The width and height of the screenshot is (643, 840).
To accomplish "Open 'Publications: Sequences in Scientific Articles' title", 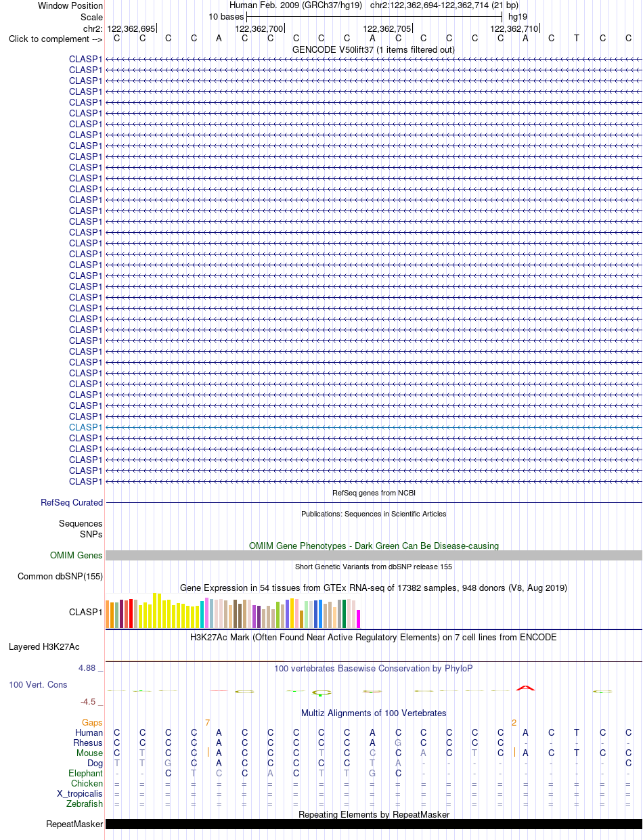I will pyautogui.click(x=374, y=514).
